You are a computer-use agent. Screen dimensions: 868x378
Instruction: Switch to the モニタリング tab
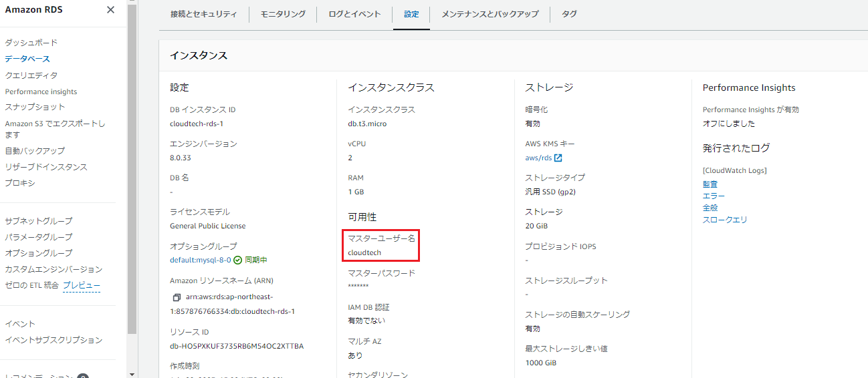[x=283, y=14]
